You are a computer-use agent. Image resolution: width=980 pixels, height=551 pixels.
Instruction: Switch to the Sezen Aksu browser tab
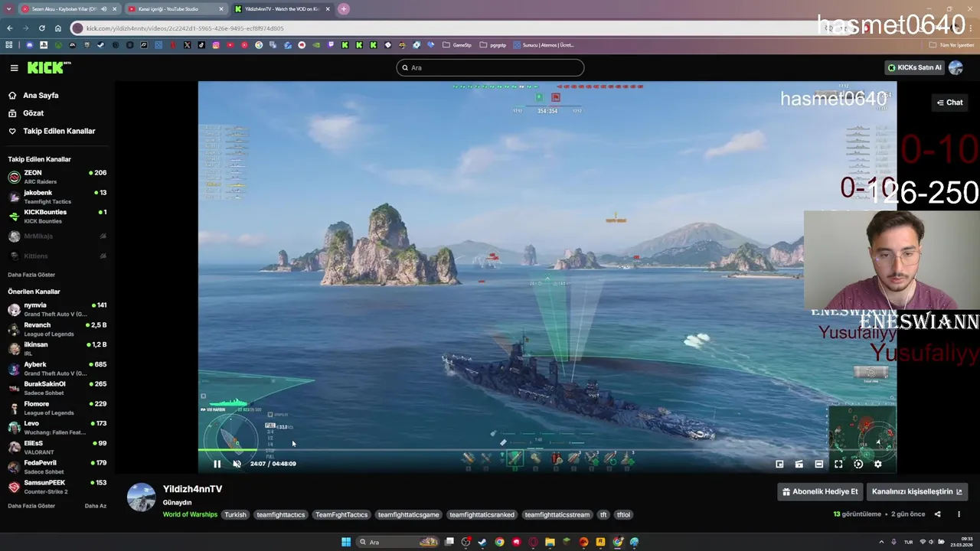click(69, 9)
